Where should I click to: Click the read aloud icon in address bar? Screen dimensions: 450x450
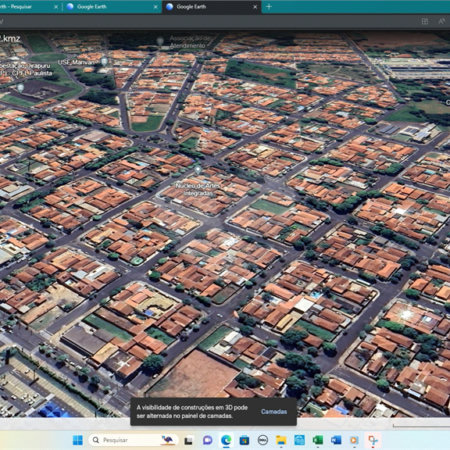tap(442, 21)
